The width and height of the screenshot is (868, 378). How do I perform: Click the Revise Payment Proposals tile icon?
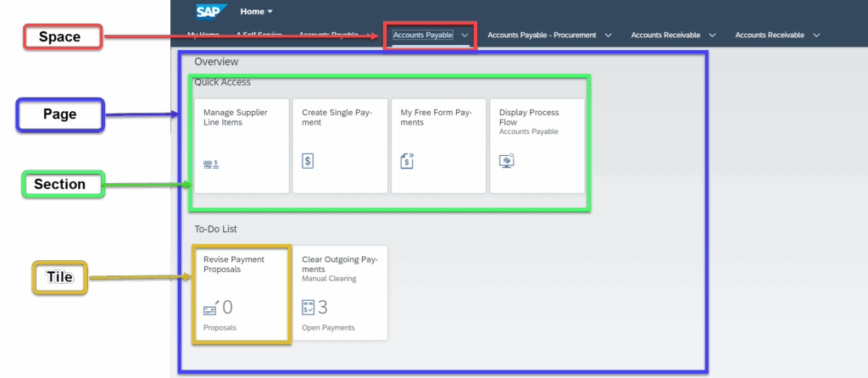click(211, 308)
